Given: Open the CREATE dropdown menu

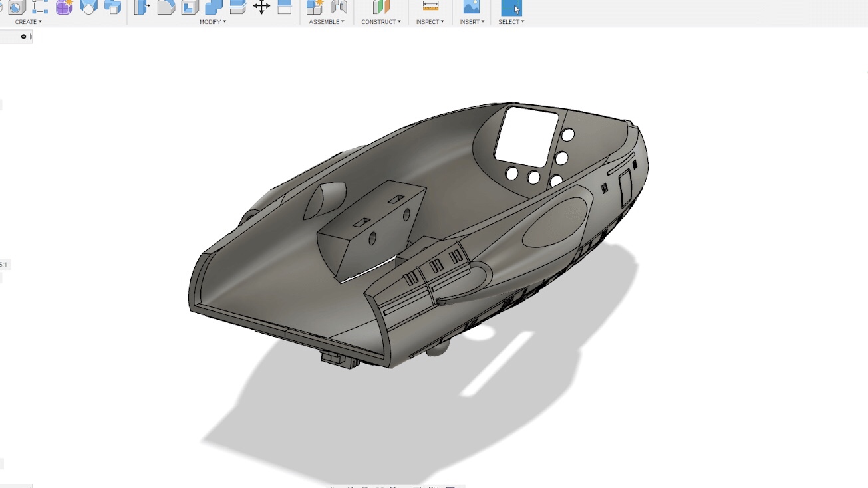Looking at the screenshot, I should (x=29, y=22).
